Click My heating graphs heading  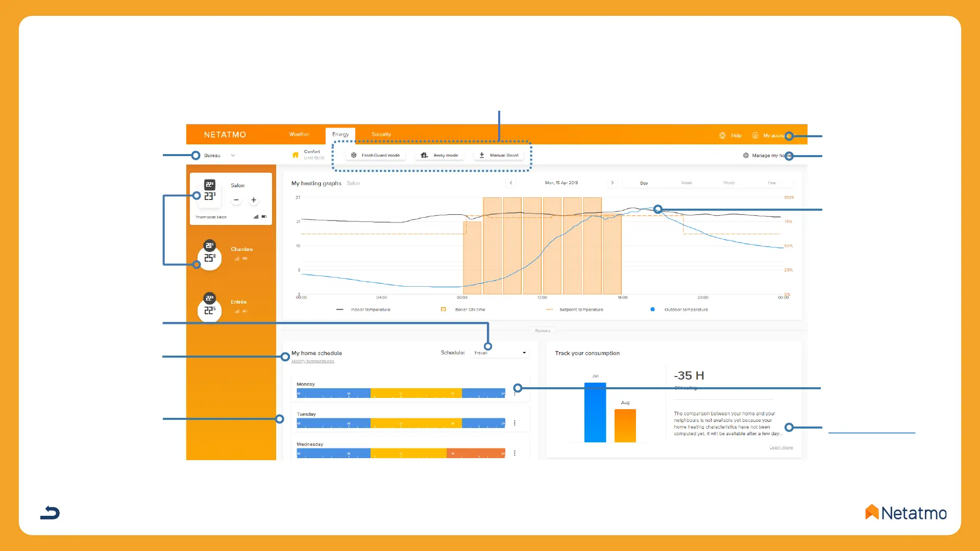pos(316,183)
